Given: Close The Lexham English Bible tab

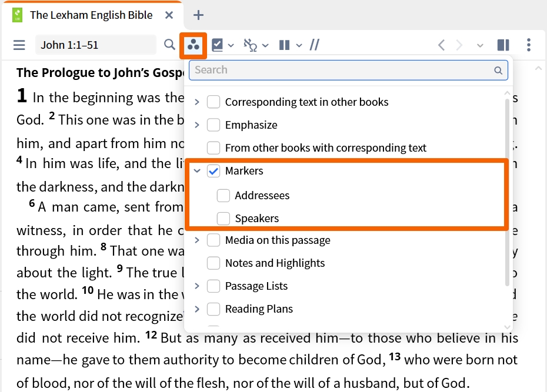Looking at the screenshot, I should 169,15.
